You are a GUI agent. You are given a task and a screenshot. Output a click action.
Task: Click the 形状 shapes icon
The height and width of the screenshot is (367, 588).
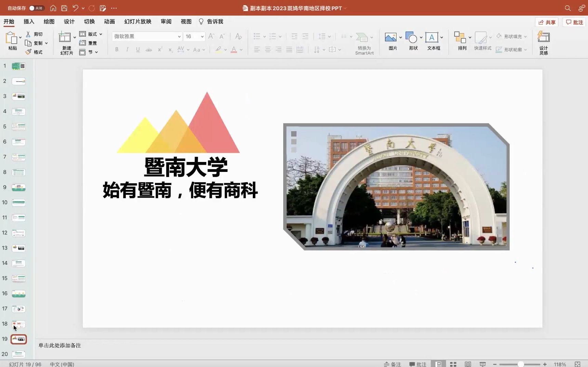click(x=411, y=37)
